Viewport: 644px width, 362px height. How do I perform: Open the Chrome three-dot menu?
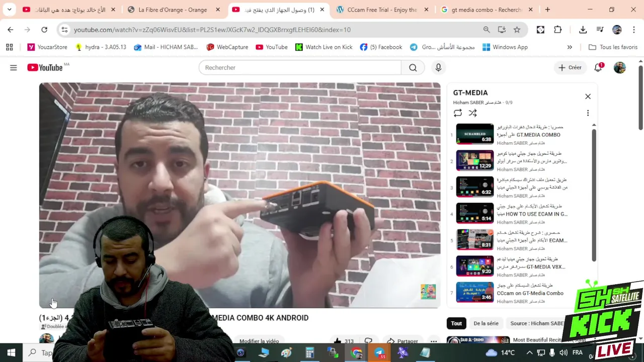click(634, 30)
